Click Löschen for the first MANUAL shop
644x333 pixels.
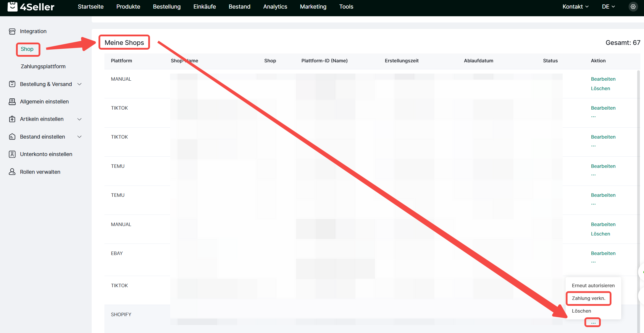pyautogui.click(x=600, y=88)
